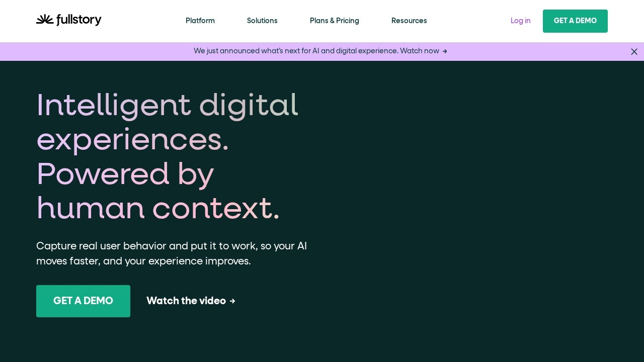
Task: Click the Fullstory logo
Action: tap(69, 20)
